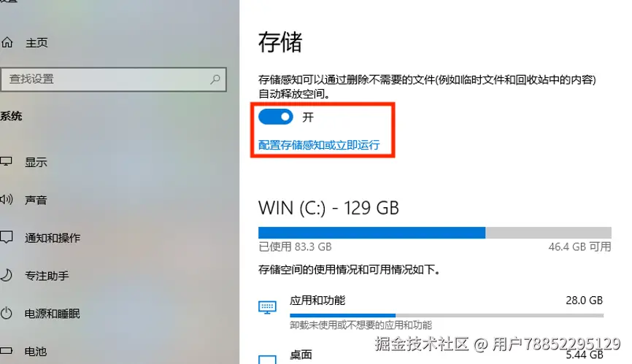
Task: Click the 声音 speaker icon
Action: click(6, 199)
